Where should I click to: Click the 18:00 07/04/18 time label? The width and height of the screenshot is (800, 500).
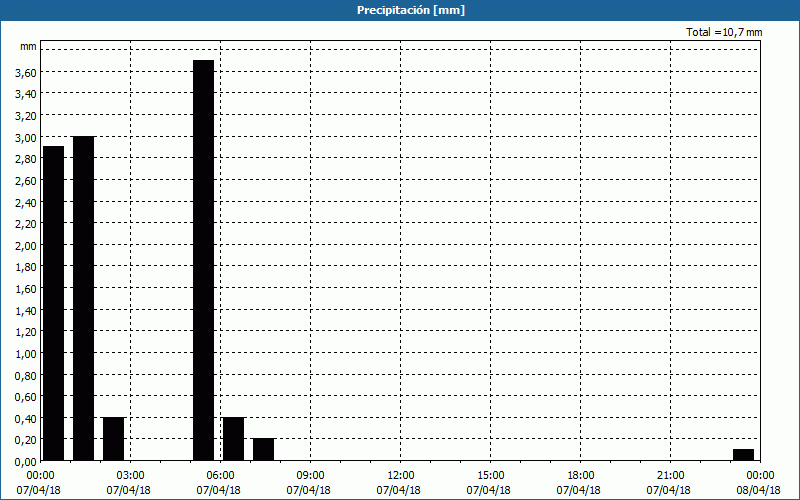click(579, 483)
